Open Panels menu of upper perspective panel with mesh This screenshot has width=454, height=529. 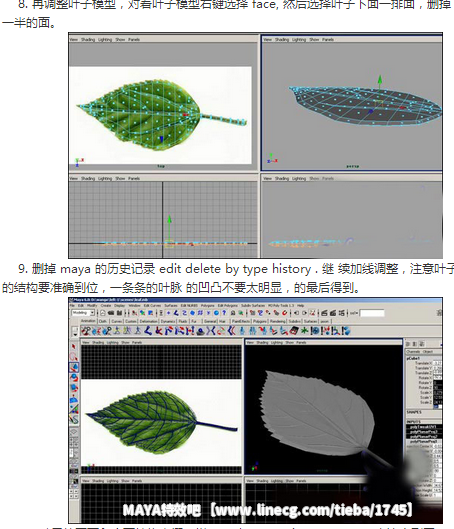[328, 39]
